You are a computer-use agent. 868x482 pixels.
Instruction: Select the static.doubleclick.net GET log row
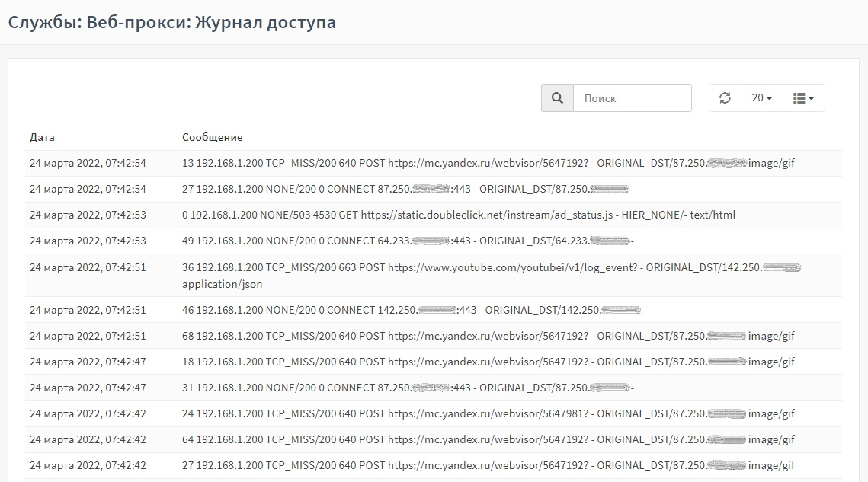[x=434, y=215]
